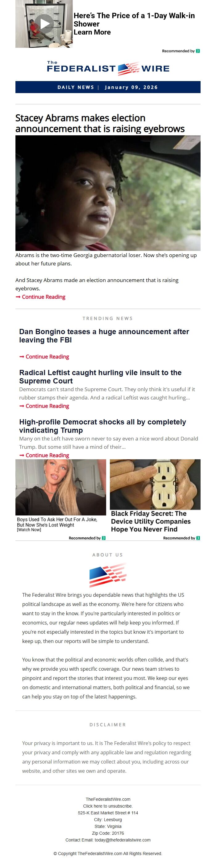216x868 pixels.
Task: Click the Recommended by icon under weight ad
Action: pos(104,538)
